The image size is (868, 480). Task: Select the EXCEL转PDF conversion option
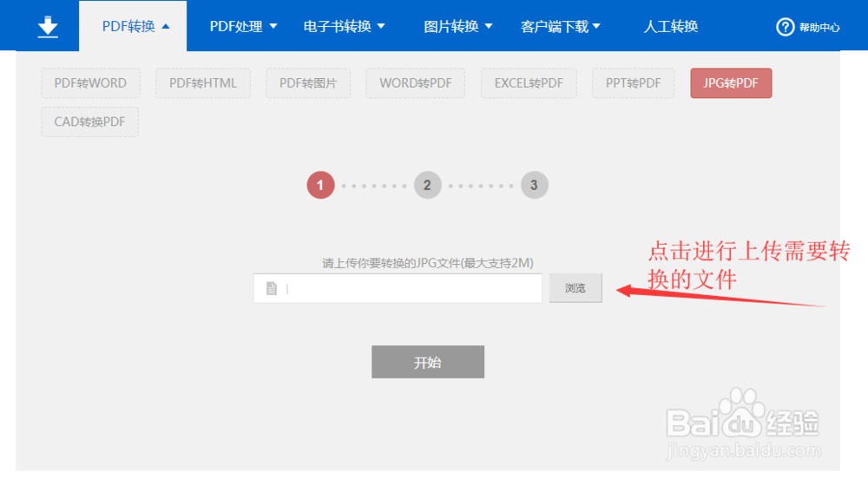point(529,83)
